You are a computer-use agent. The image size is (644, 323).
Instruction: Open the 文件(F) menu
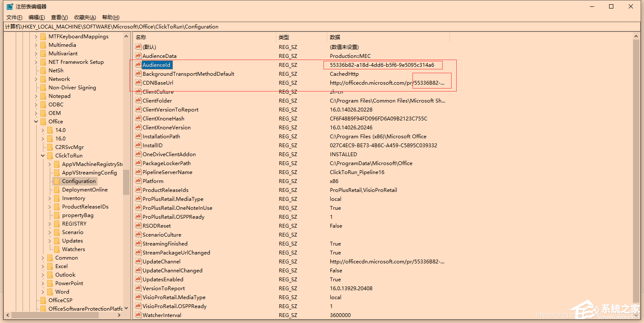14,17
